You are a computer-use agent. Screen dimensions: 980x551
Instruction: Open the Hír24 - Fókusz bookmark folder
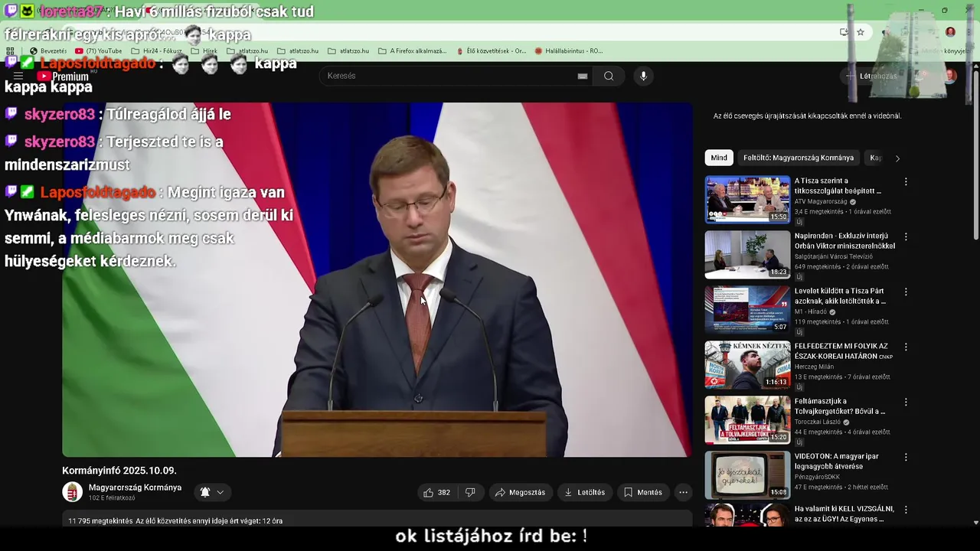pos(156,51)
